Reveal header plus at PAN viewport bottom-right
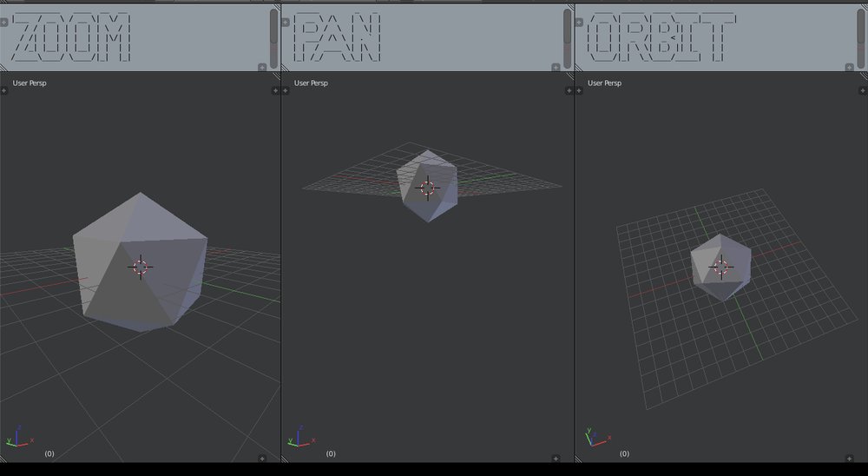 (556, 459)
